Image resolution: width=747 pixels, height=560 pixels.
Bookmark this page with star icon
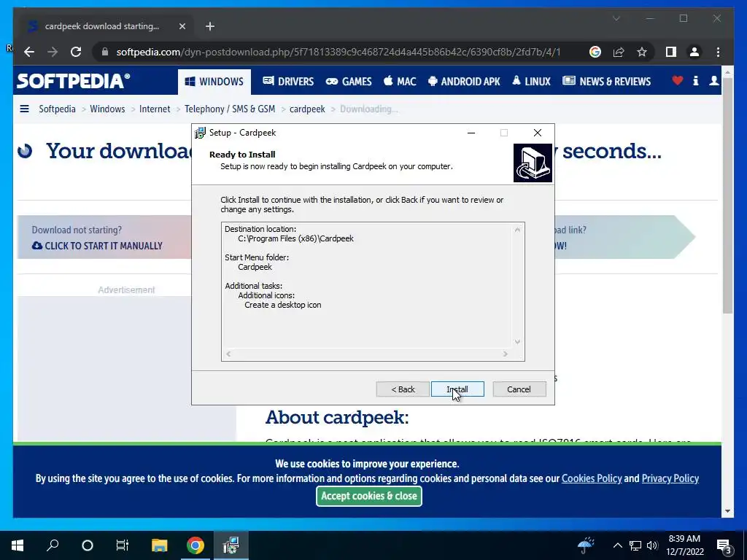642,52
